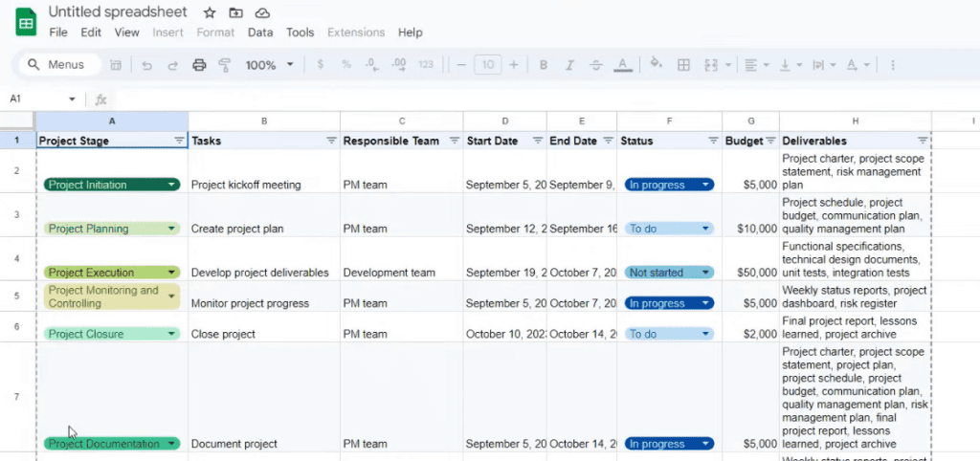Viewport: 980px width, 461px height.
Task: Click the Print icon
Action: click(199, 65)
